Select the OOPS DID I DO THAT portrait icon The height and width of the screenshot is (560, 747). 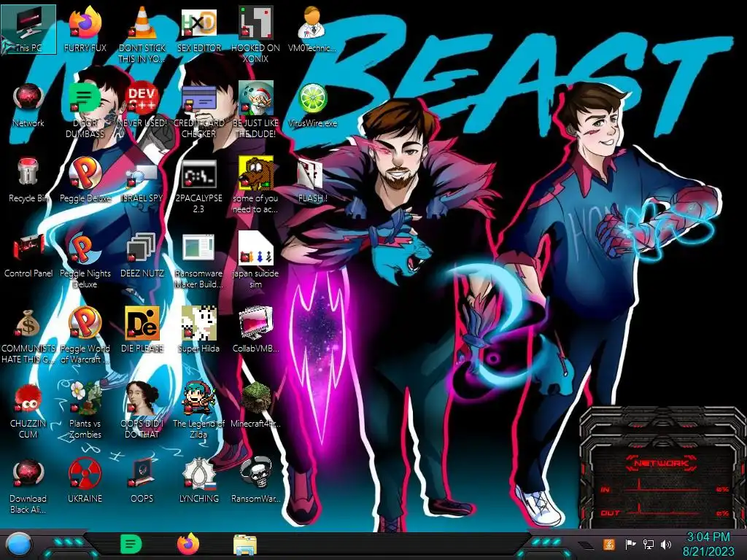(x=142, y=411)
